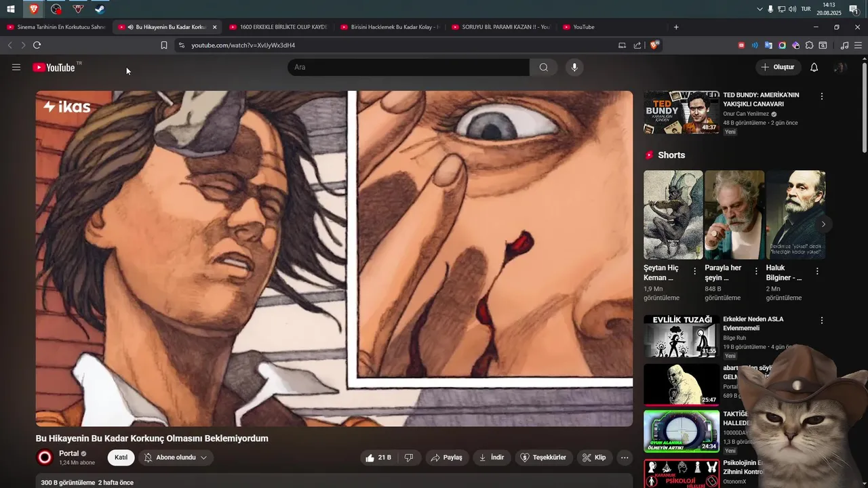
Task: Open Brave Shields lion icon
Action: click(x=654, y=45)
